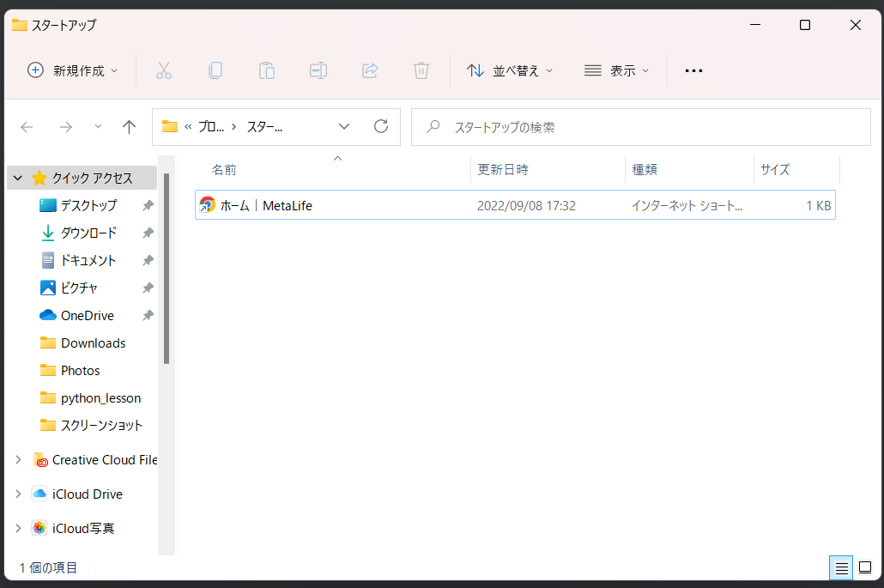Click the Copy icon in toolbar
Screen dimensions: 884x588
click(x=215, y=70)
